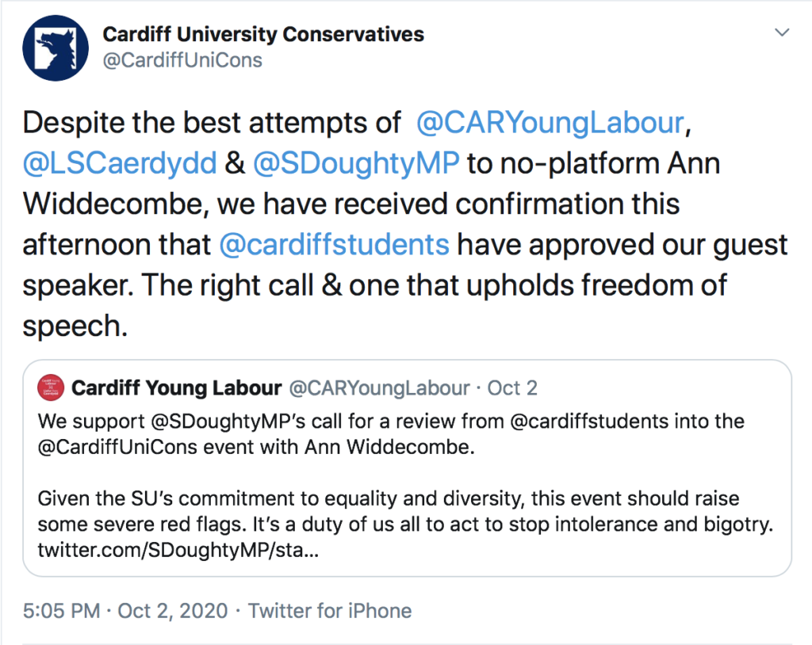Open the @LSCaerdydd mention
This screenshot has width=812, height=645.
click(120, 163)
